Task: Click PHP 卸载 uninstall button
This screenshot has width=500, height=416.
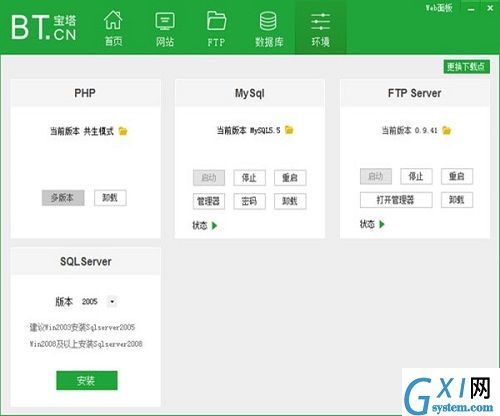Action: pos(110,198)
